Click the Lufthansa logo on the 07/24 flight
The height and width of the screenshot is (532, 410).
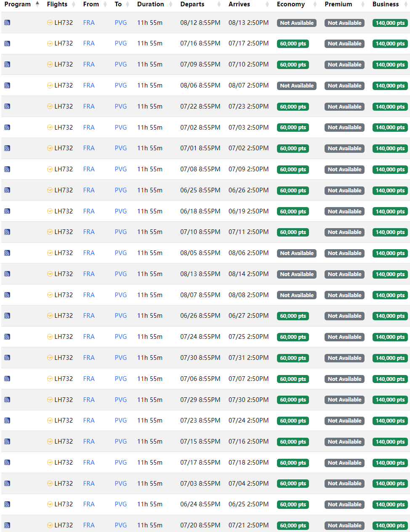(x=50, y=337)
